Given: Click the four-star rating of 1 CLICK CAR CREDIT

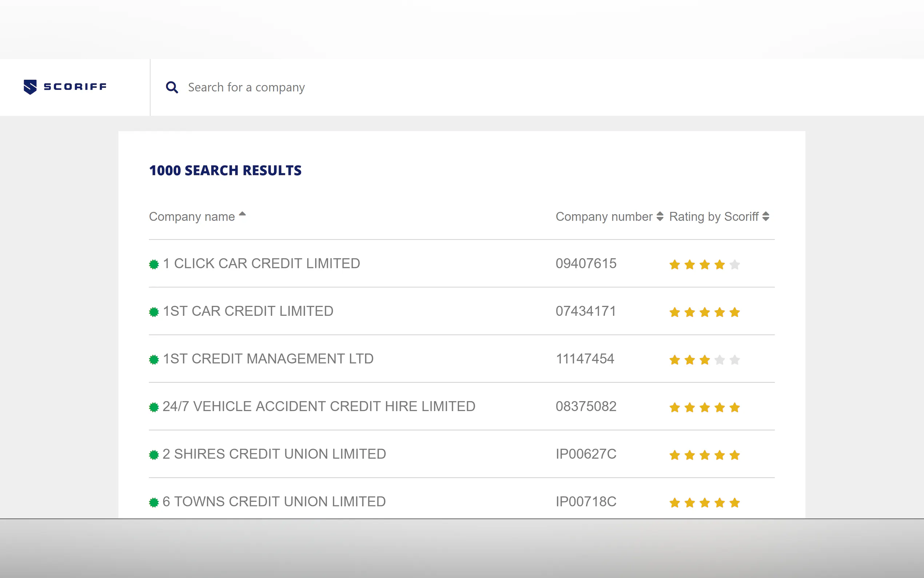Looking at the screenshot, I should tap(704, 265).
